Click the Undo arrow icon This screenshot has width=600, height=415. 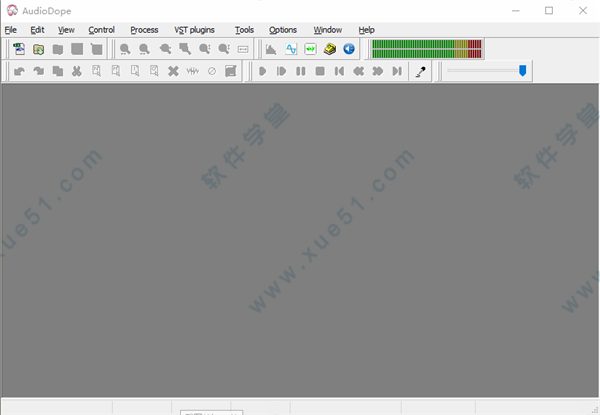(19, 71)
